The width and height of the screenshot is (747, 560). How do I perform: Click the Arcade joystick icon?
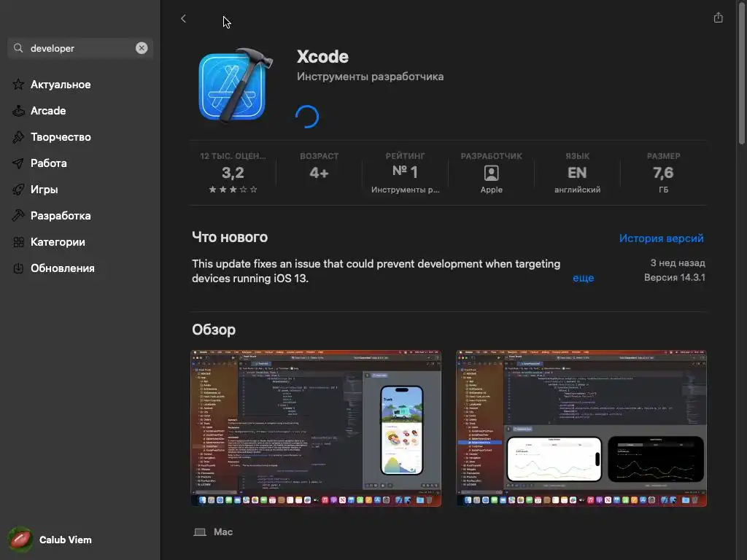[18, 111]
